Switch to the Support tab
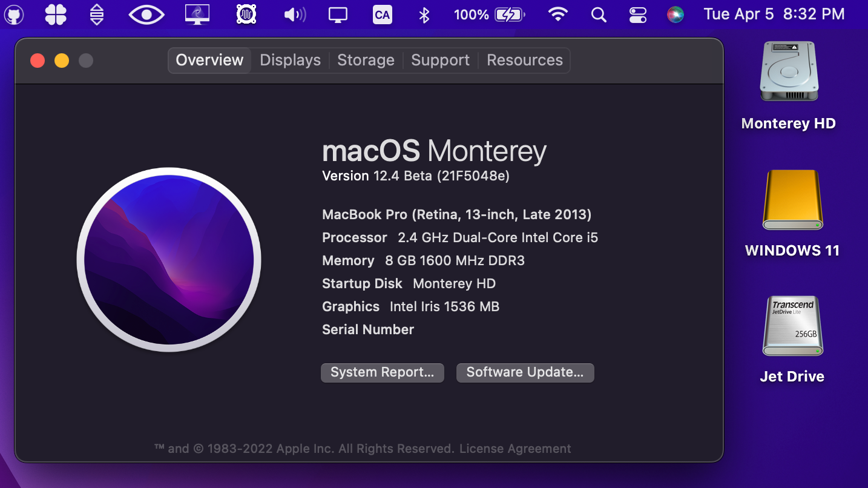868x488 pixels. [440, 61]
